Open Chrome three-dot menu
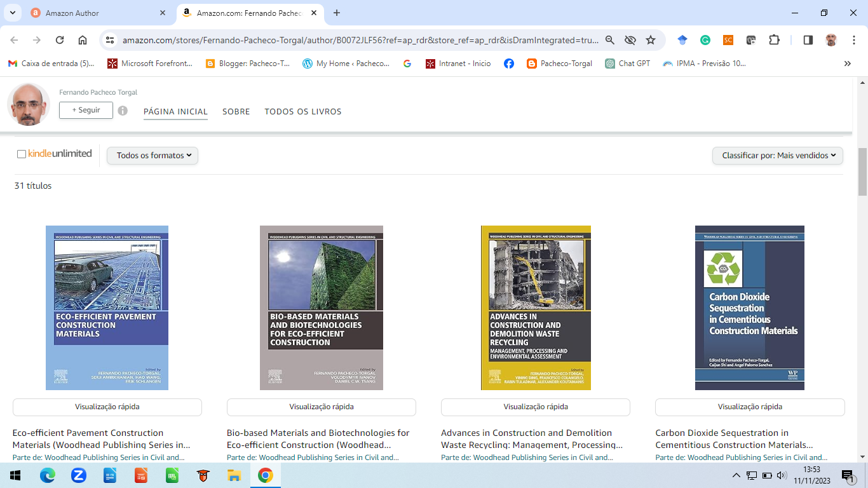Screen dimensions: 868x488 pyautogui.click(x=854, y=40)
